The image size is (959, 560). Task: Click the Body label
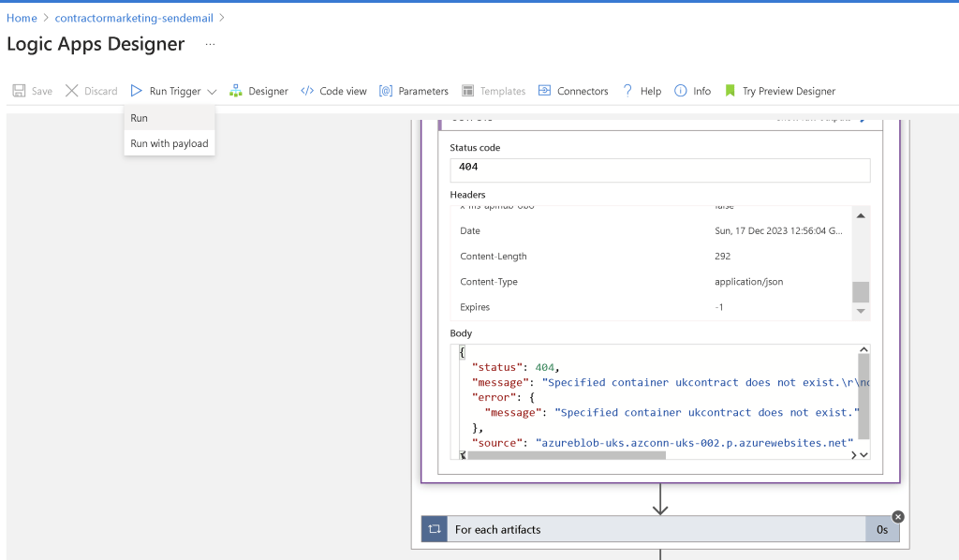click(461, 333)
